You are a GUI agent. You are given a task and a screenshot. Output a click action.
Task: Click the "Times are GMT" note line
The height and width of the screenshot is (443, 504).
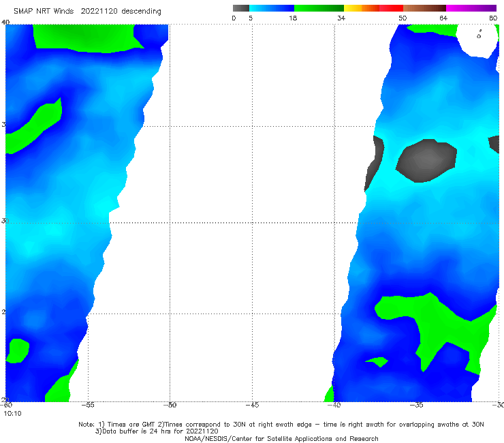coord(281,425)
